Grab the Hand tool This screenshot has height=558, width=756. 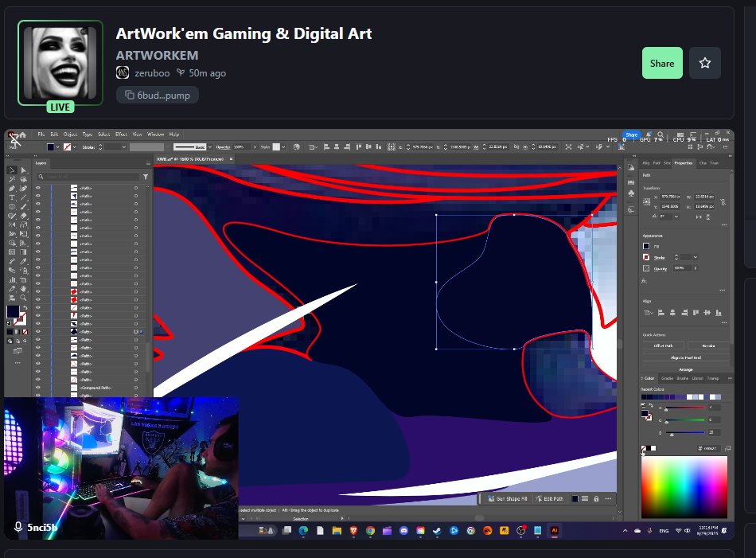point(23,289)
